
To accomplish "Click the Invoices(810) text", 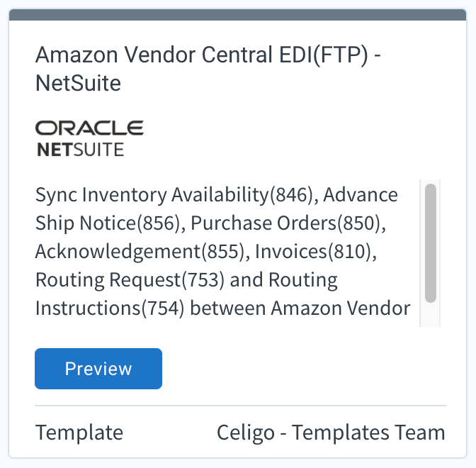I will 316,252.
